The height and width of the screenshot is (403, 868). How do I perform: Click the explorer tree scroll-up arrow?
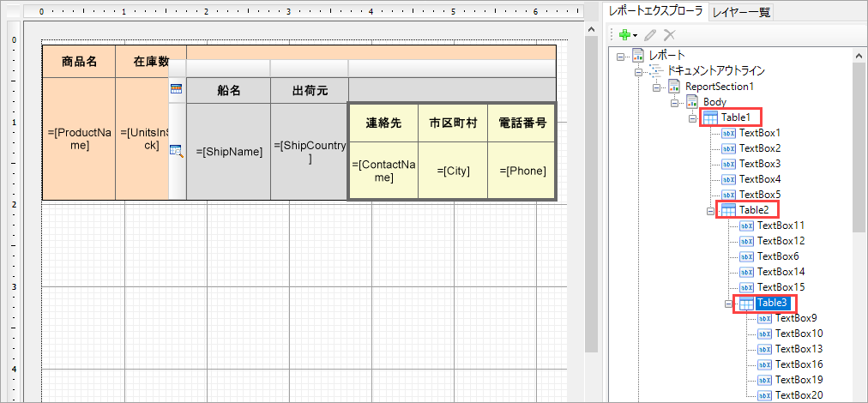[x=858, y=56]
